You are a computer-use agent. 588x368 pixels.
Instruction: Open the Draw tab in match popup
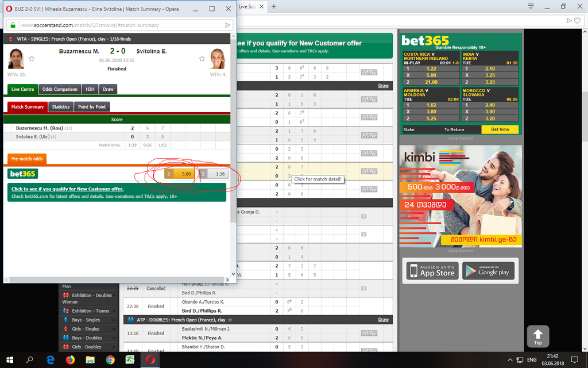click(108, 89)
